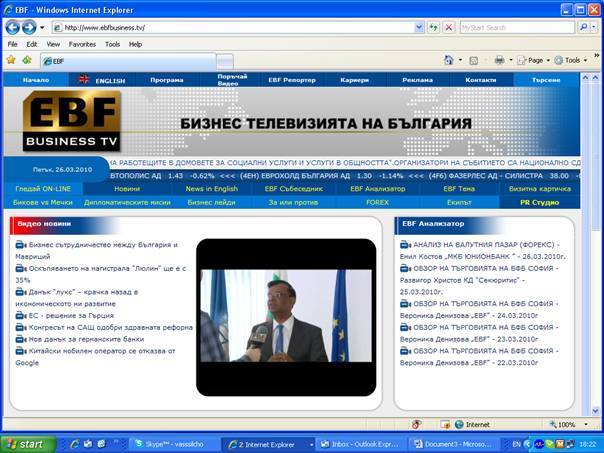The image size is (604, 453).
Task: Expand the Print options dropdown arrow
Action: pyautogui.click(x=511, y=60)
